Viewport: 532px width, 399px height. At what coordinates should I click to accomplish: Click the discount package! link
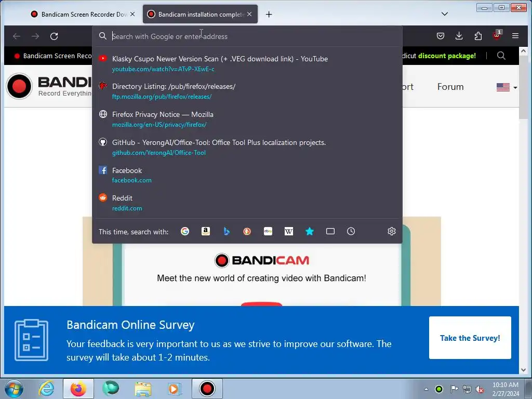click(x=447, y=56)
